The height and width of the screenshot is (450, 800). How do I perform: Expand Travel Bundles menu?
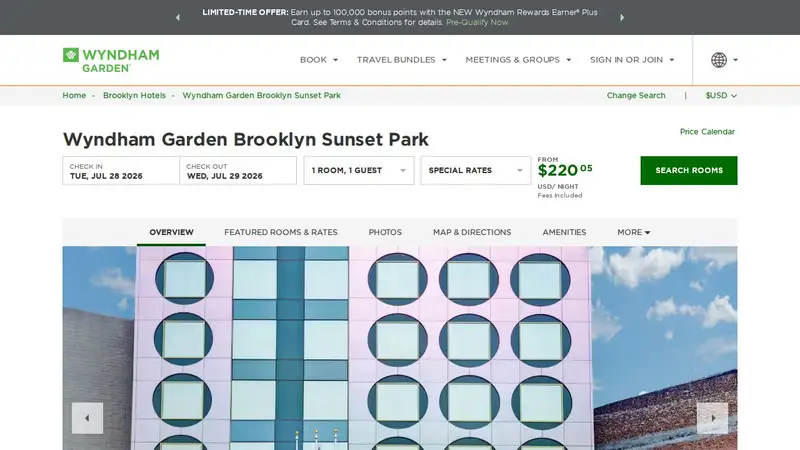pyautogui.click(x=402, y=60)
